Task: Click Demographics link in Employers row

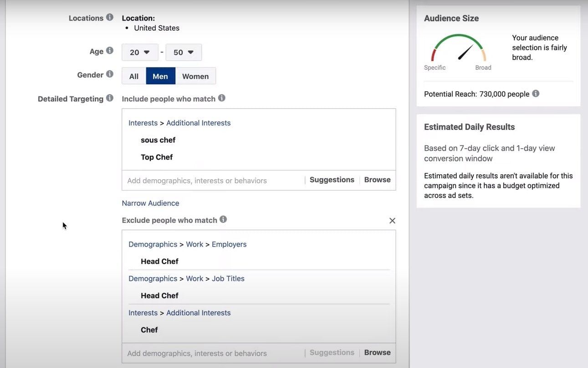Action: (153, 244)
